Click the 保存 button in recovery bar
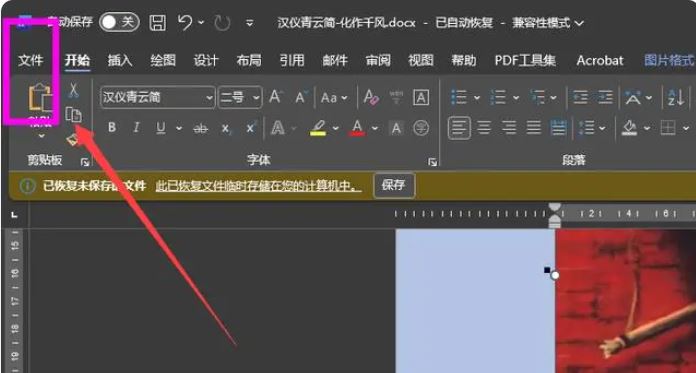The image size is (696, 373). click(x=394, y=185)
